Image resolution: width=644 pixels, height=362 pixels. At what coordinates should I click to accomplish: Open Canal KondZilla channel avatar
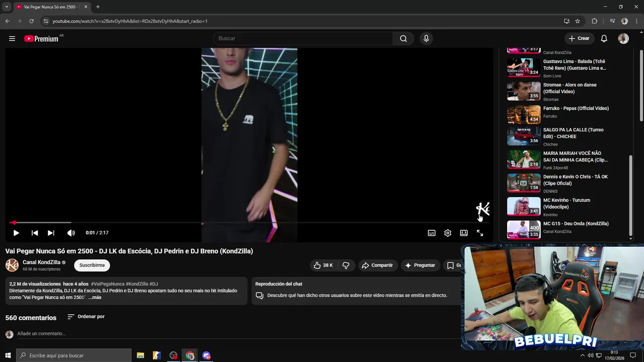(12, 265)
